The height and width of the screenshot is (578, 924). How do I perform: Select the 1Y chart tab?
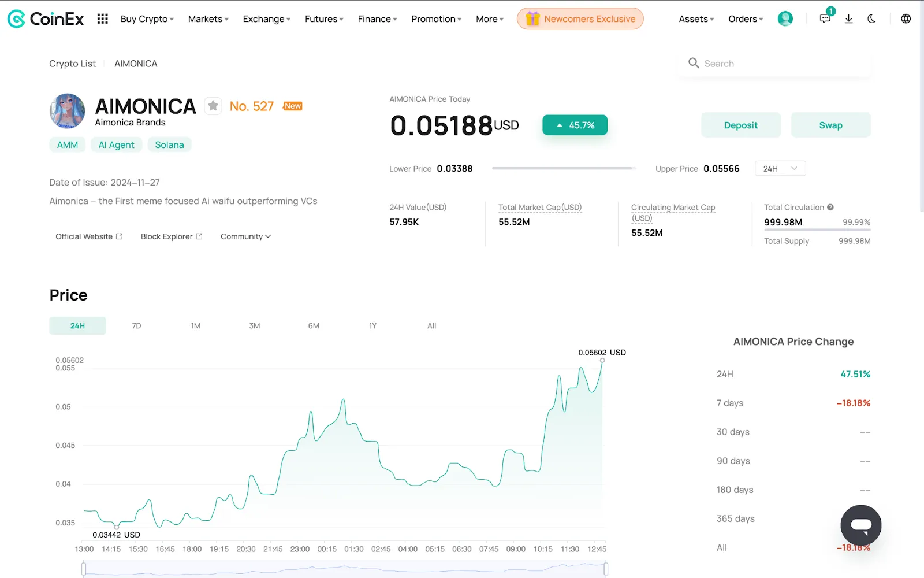[372, 325]
